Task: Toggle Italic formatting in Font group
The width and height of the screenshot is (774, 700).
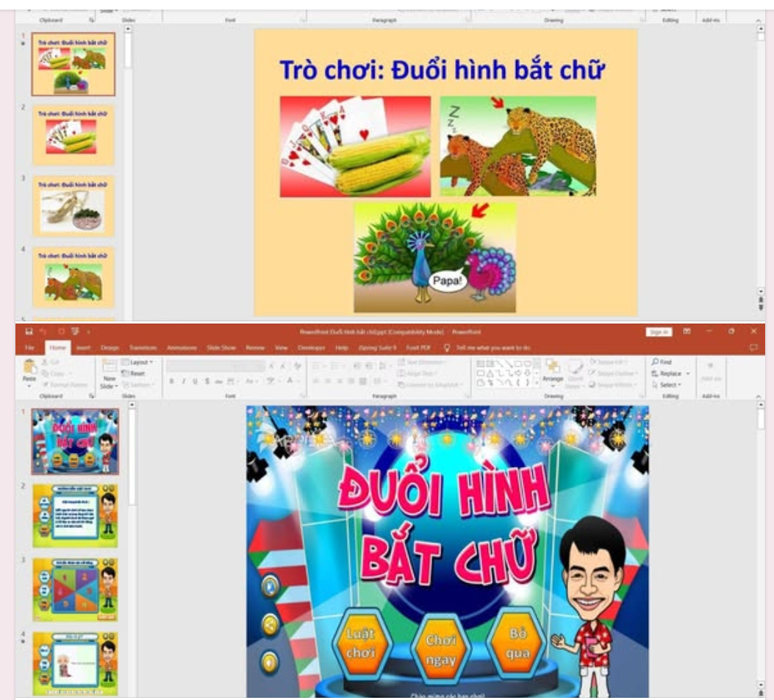Action: click(183, 381)
